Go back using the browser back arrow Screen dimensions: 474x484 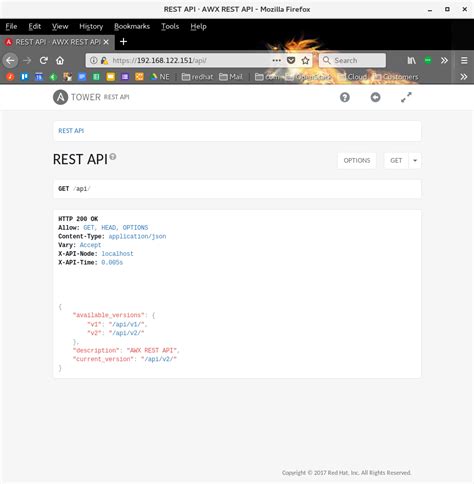click(10, 60)
